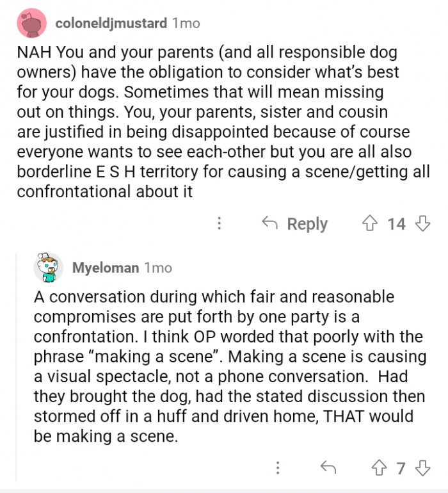Upvote Myeloman's reply
The width and height of the screenshot is (448, 493).
click(380, 468)
